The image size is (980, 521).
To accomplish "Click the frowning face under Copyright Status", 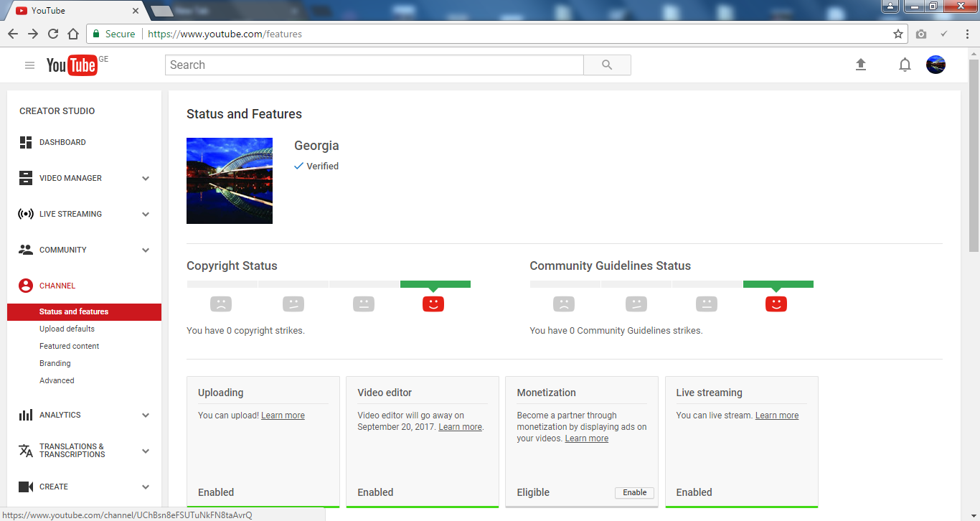I will (x=221, y=304).
